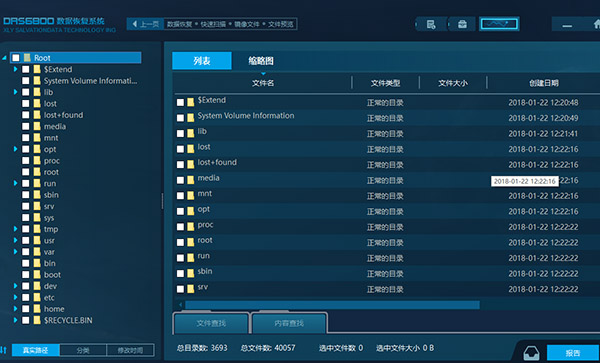Expand the lib folder in the tree

pyautogui.click(x=16, y=92)
